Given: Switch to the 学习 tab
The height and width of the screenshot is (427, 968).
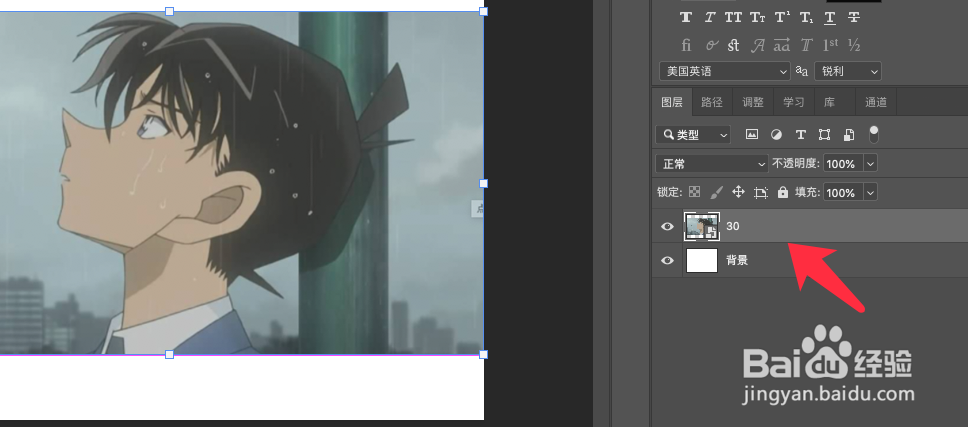Looking at the screenshot, I should [793, 102].
